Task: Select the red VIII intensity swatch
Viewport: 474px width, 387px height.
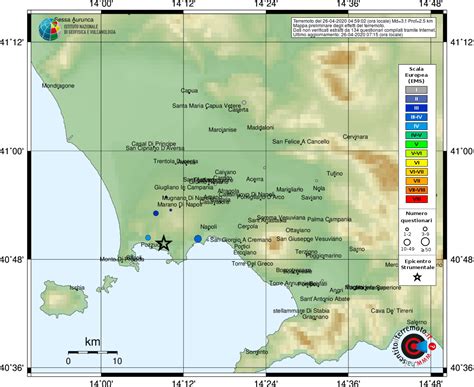Action: tap(416, 199)
